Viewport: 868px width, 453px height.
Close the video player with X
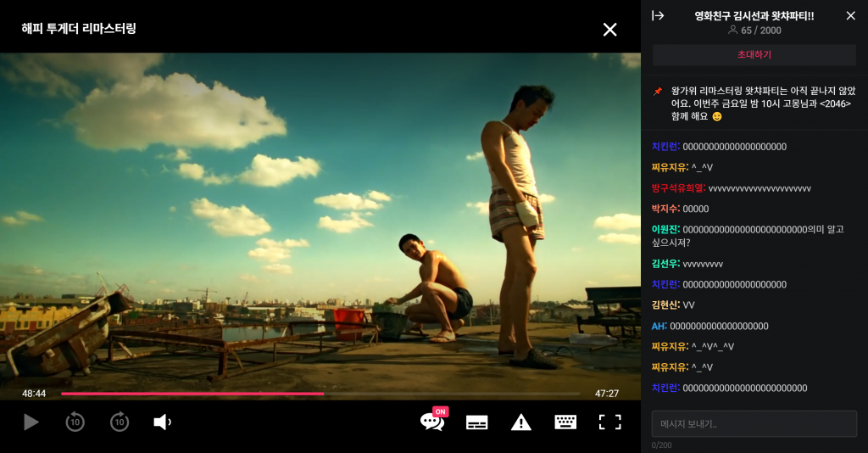(x=609, y=30)
